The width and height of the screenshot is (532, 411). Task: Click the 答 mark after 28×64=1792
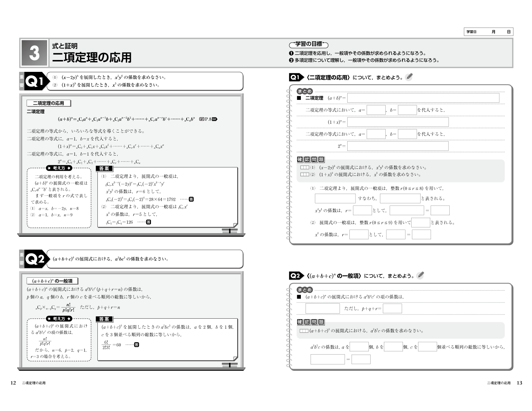[x=191, y=199]
